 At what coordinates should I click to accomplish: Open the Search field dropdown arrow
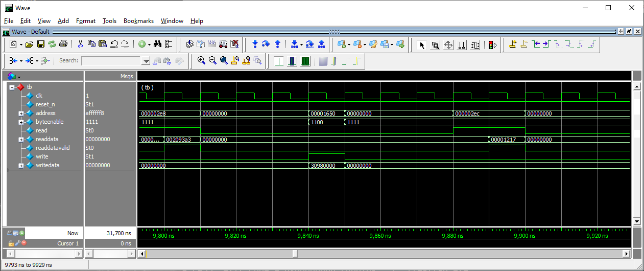tap(146, 60)
